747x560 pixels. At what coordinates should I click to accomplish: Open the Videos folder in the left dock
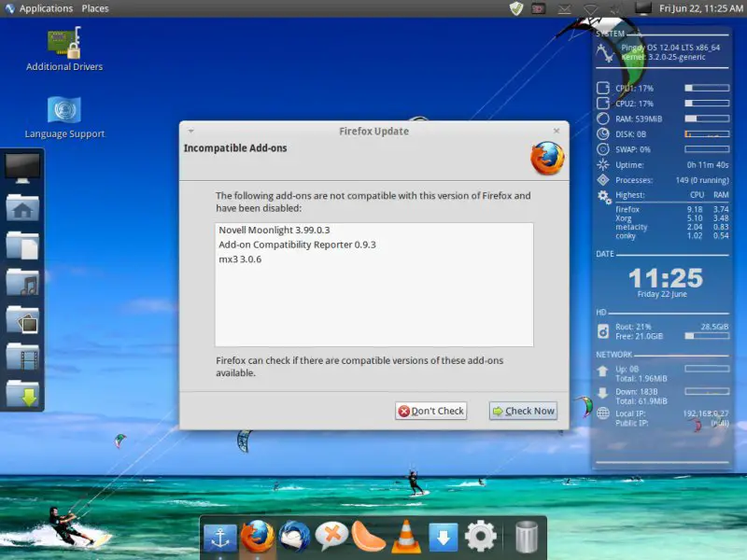(x=21, y=357)
